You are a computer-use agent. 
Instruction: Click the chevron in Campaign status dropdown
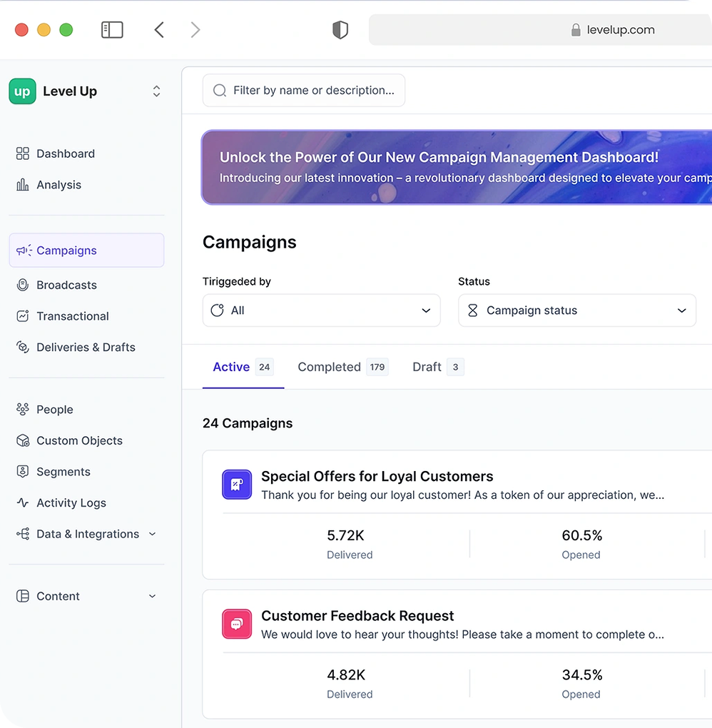click(x=681, y=310)
